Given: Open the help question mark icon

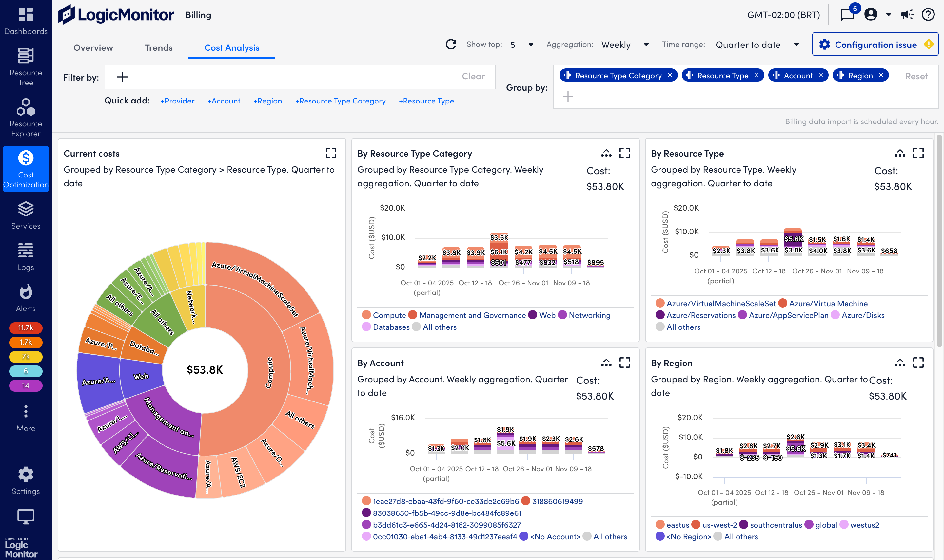Looking at the screenshot, I should (928, 15).
